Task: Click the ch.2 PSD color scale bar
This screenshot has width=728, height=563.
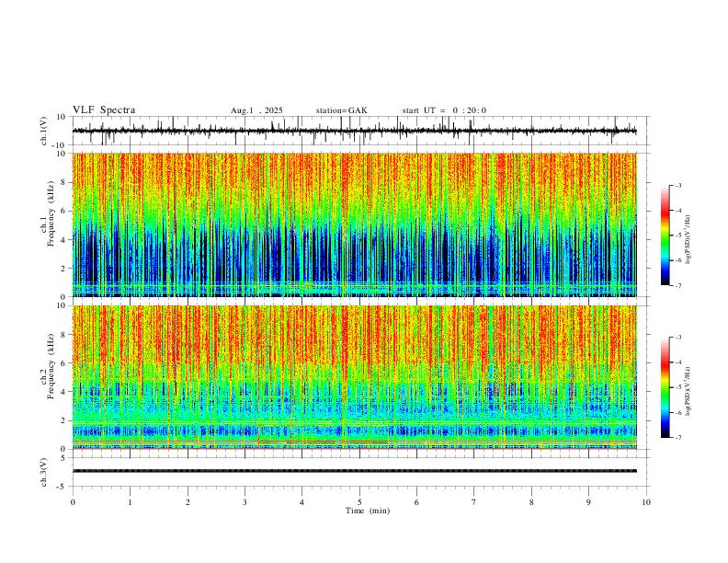Action: click(x=665, y=387)
